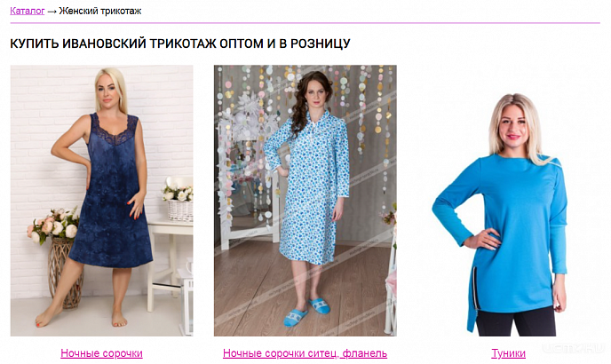
Task: Open the Ночные сорочки category link
Action: click(x=102, y=353)
